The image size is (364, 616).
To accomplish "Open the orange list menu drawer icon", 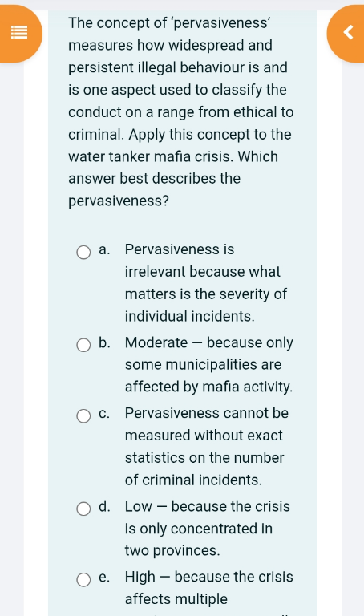I will click(x=19, y=33).
